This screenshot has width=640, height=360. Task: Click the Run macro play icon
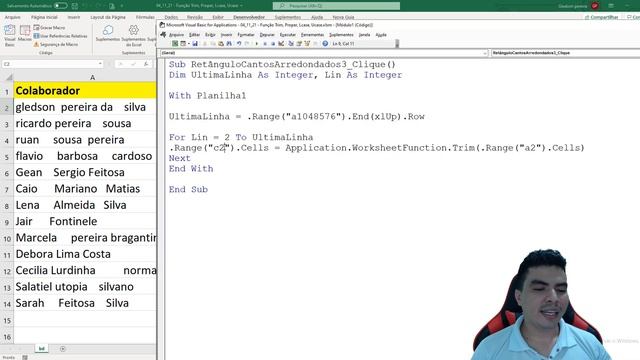pos(257,44)
